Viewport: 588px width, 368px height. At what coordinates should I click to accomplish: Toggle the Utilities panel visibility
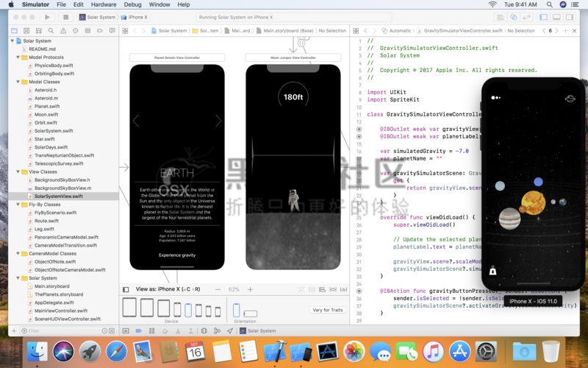570,17
